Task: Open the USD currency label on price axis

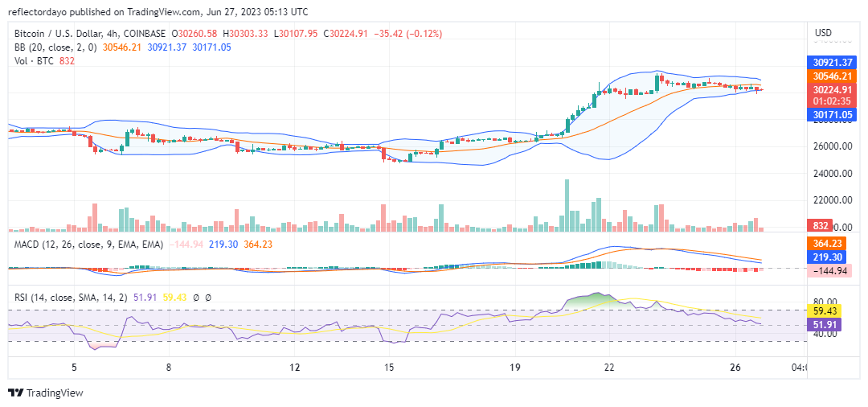Action: coord(823,33)
